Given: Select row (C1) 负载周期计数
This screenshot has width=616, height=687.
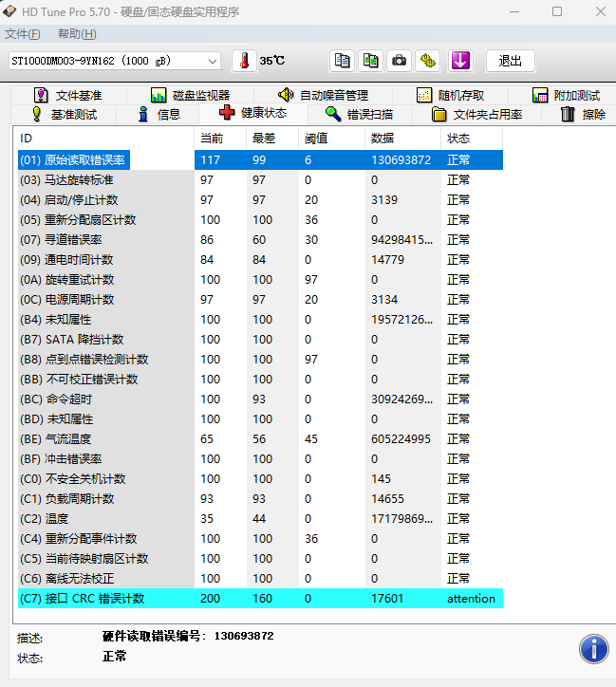Looking at the screenshot, I should pyautogui.click(x=260, y=499).
